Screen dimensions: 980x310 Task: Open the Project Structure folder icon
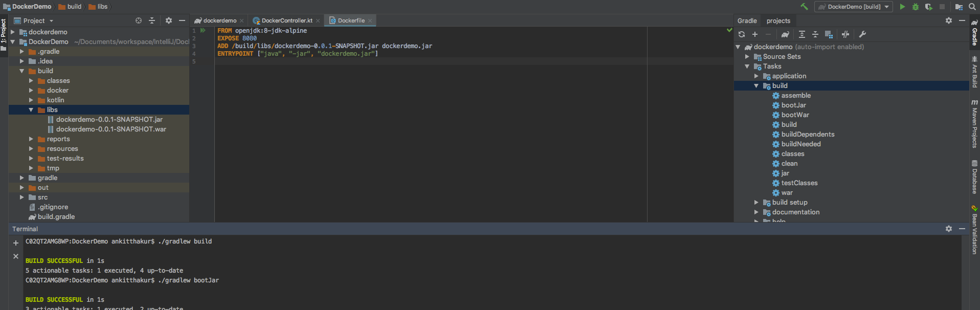(959, 7)
